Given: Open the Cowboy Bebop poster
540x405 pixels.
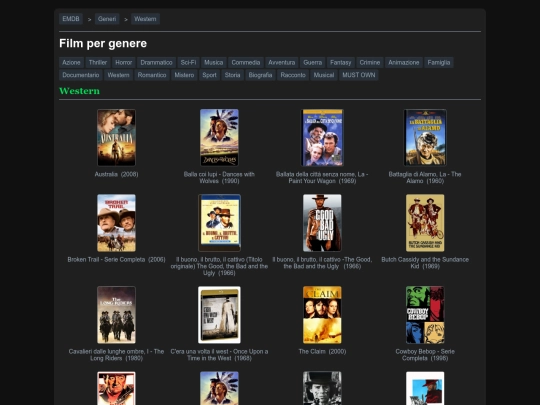Looking at the screenshot, I should pos(425,315).
